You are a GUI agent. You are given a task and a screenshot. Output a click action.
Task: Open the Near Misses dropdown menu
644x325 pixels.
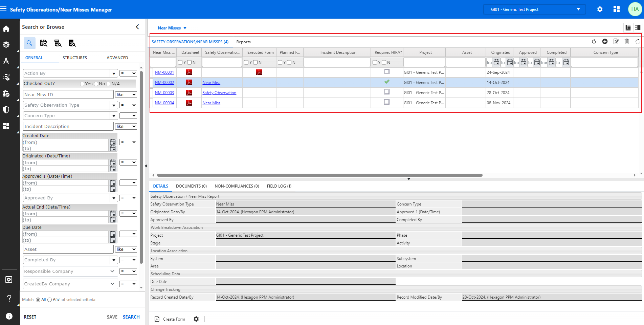tap(172, 28)
